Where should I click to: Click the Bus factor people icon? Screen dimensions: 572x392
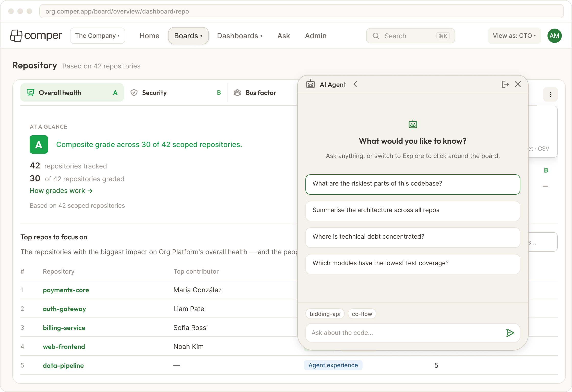[x=237, y=92]
